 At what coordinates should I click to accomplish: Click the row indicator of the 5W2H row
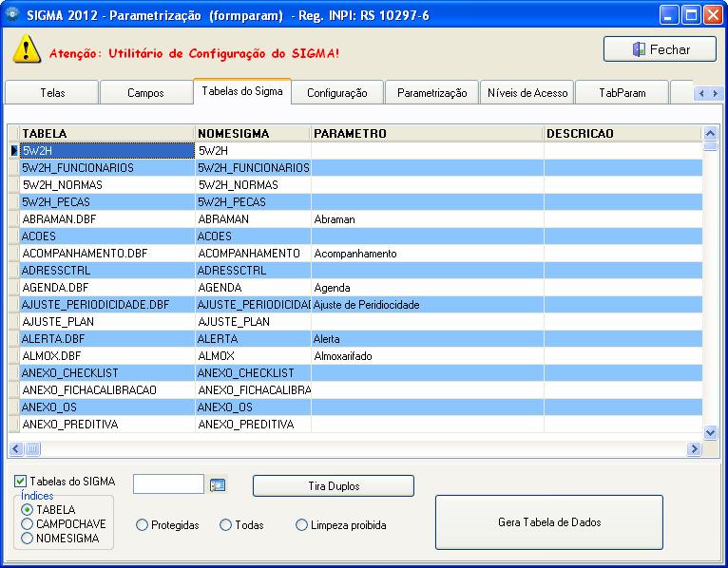(x=14, y=150)
